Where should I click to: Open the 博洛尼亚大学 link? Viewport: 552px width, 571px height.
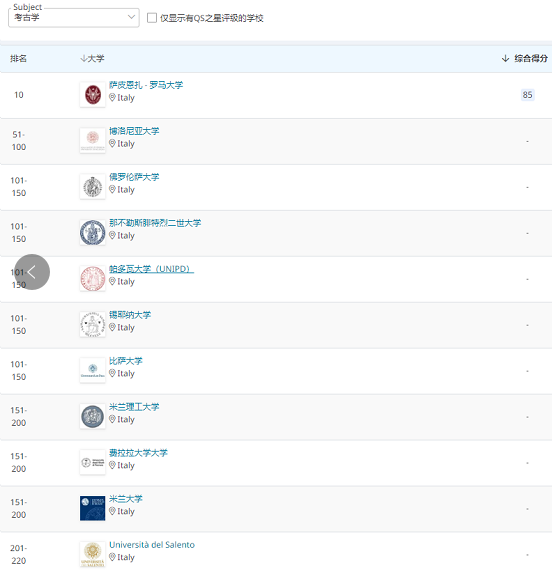pyautogui.click(x=134, y=131)
